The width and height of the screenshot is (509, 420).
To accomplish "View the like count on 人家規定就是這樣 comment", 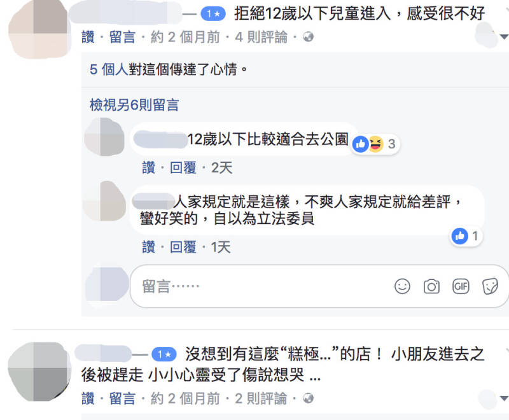I will (466, 236).
